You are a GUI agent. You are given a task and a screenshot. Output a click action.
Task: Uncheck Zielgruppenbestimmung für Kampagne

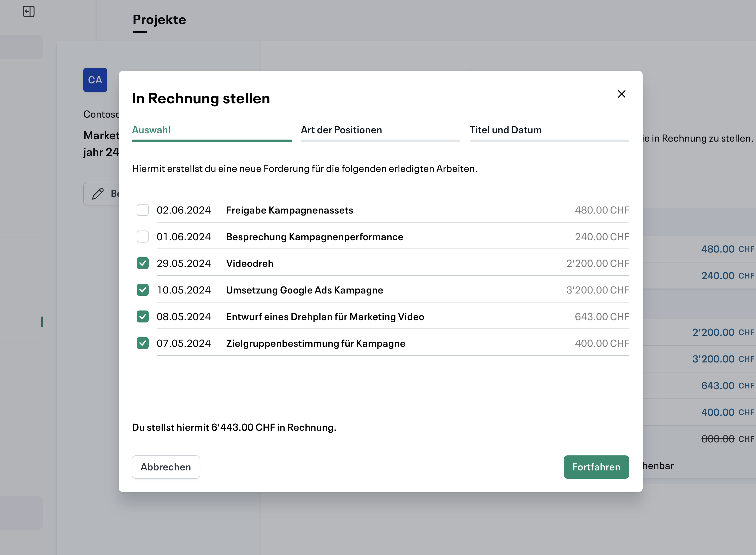pos(143,343)
